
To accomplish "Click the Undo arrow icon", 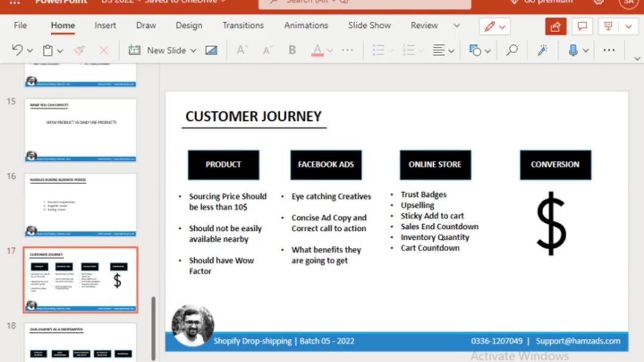I will 17,50.
